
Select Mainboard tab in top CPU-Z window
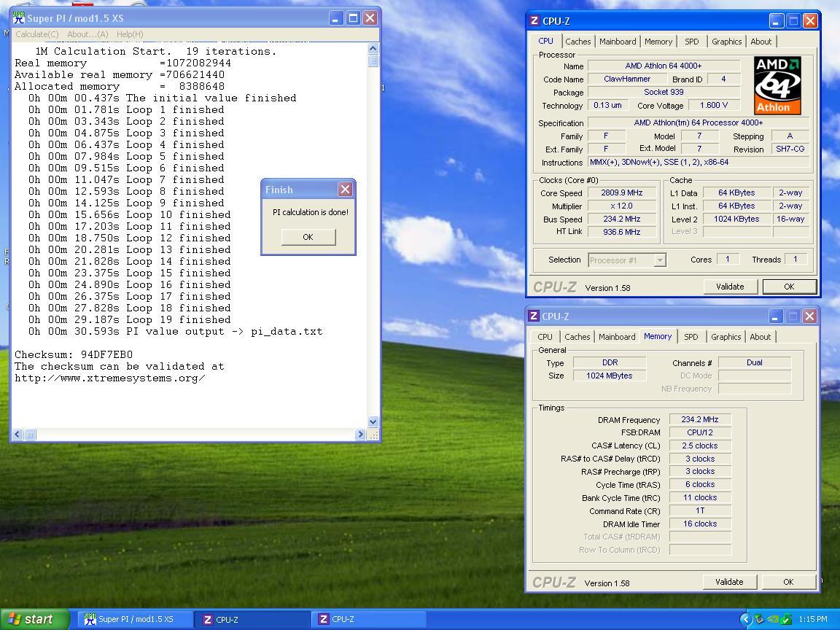pos(618,42)
